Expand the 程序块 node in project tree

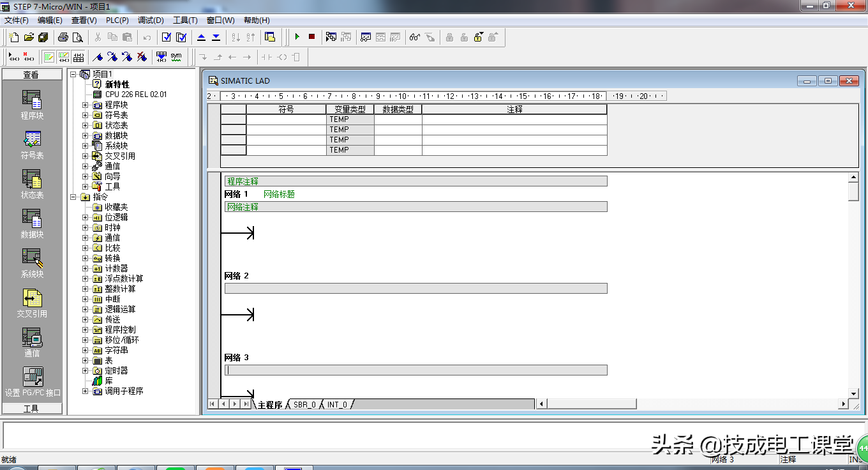pyautogui.click(x=86, y=105)
